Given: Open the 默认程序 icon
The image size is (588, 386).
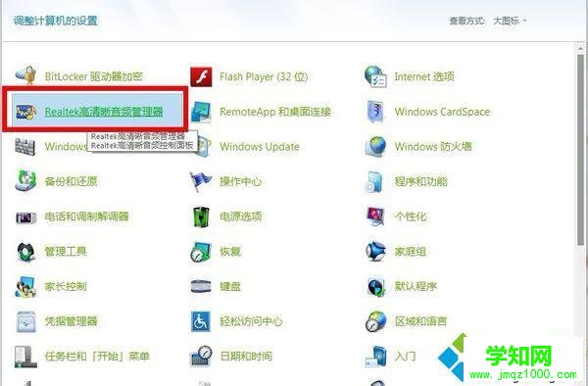Looking at the screenshot, I should tap(375, 287).
